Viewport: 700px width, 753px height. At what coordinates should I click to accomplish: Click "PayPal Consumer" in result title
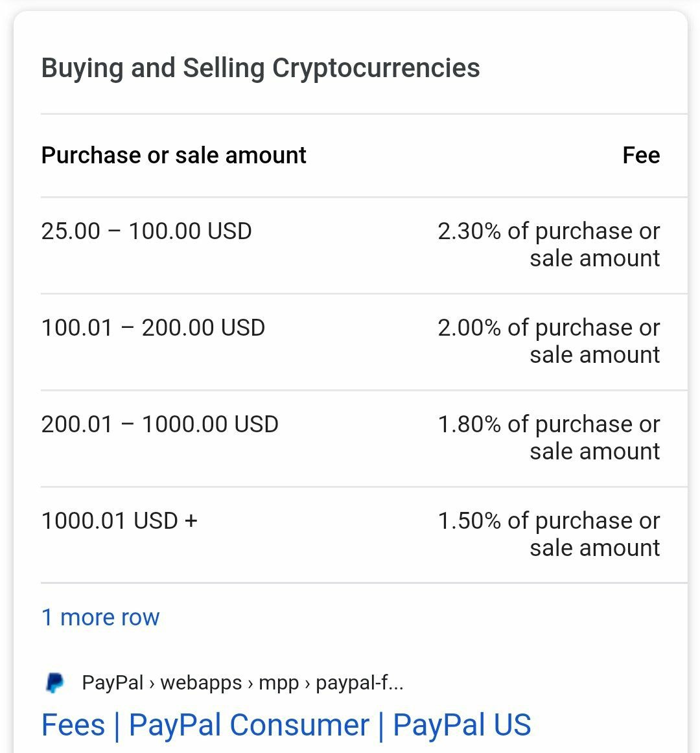tap(249, 724)
